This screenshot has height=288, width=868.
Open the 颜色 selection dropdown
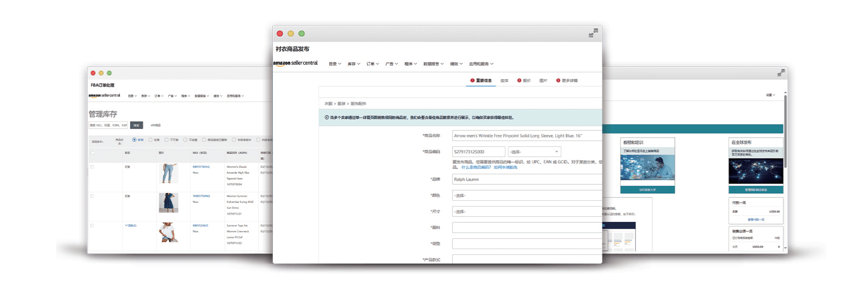coord(527,196)
